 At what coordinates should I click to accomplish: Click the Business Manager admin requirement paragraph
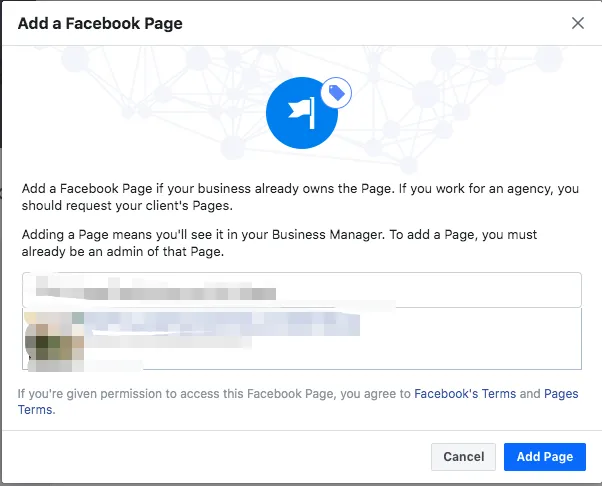tap(279, 243)
